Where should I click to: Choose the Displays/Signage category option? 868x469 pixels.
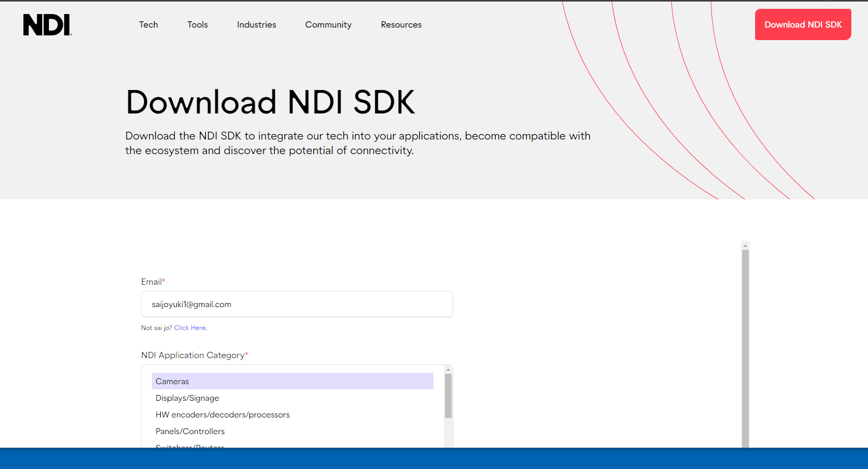coord(187,398)
